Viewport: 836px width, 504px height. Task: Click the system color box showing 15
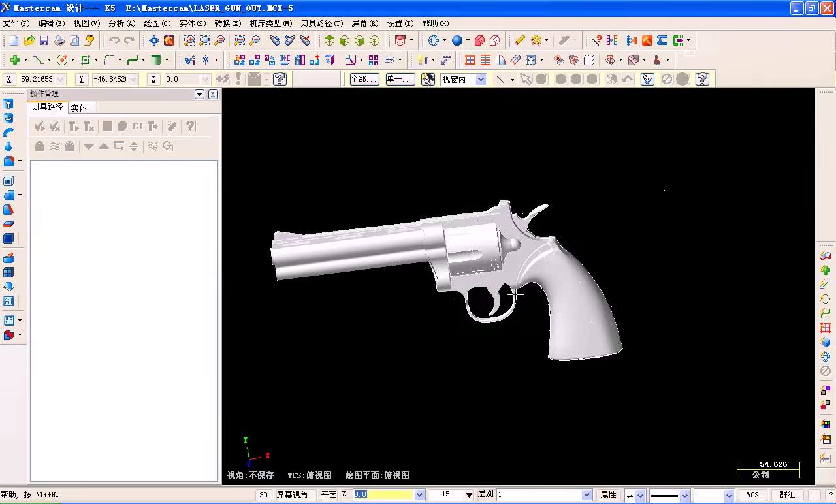[445, 495]
